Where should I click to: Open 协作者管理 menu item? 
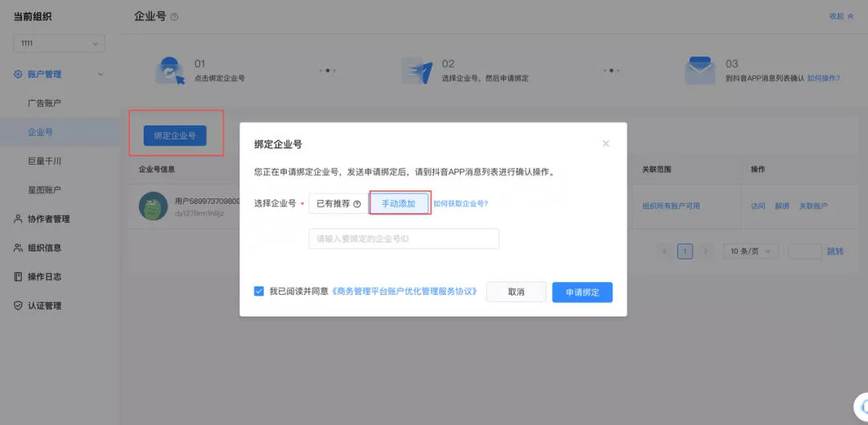pos(49,219)
